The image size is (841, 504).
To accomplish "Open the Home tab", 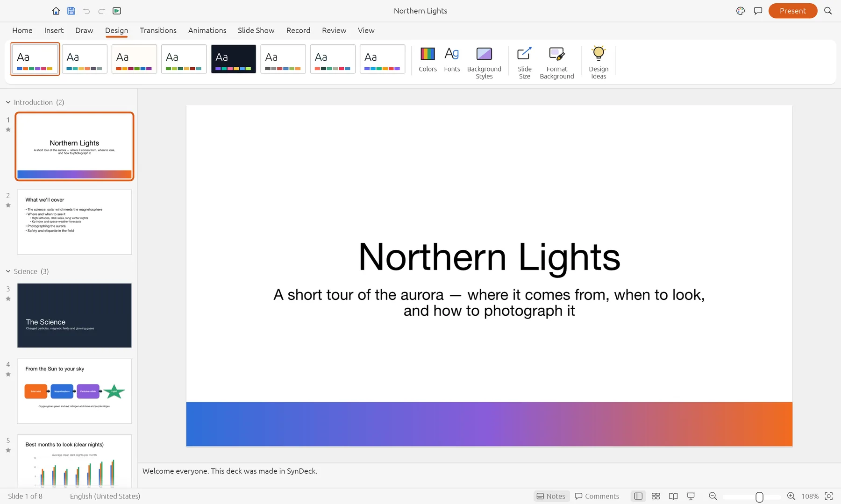I will (x=22, y=30).
